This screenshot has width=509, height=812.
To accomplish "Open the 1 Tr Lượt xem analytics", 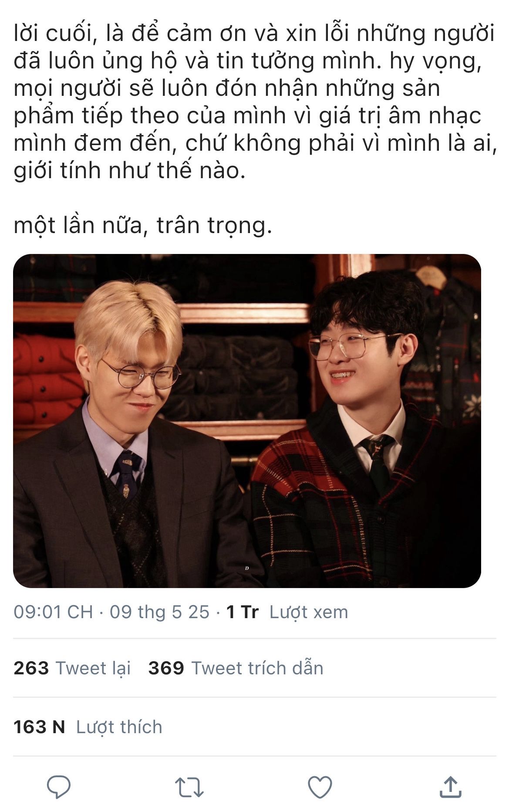I will (287, 612).
